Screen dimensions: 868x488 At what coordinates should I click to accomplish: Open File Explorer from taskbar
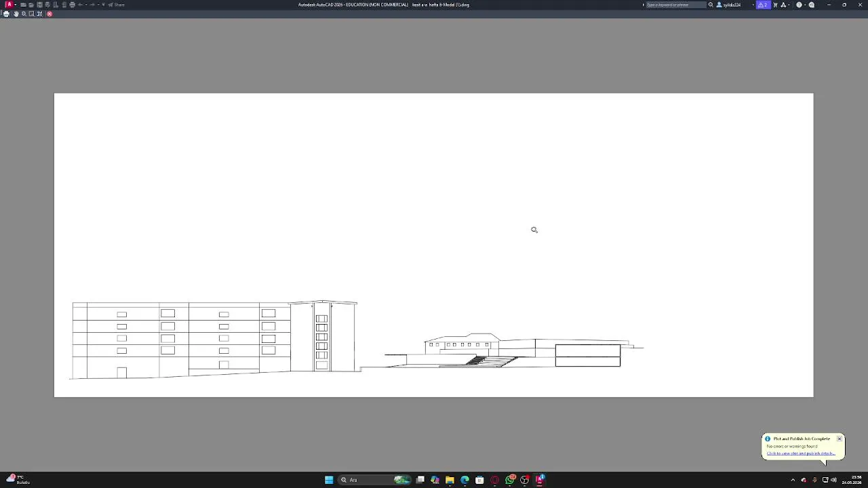tap(450, 480)
